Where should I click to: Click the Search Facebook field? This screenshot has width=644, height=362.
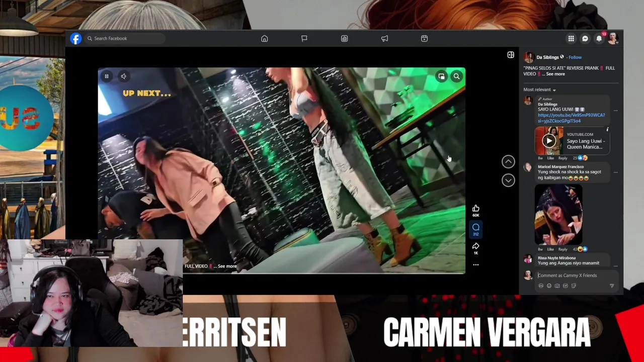125,38
